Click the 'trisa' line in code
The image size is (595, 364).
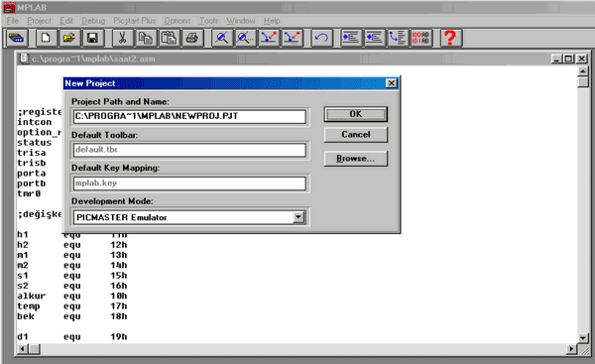32,153
